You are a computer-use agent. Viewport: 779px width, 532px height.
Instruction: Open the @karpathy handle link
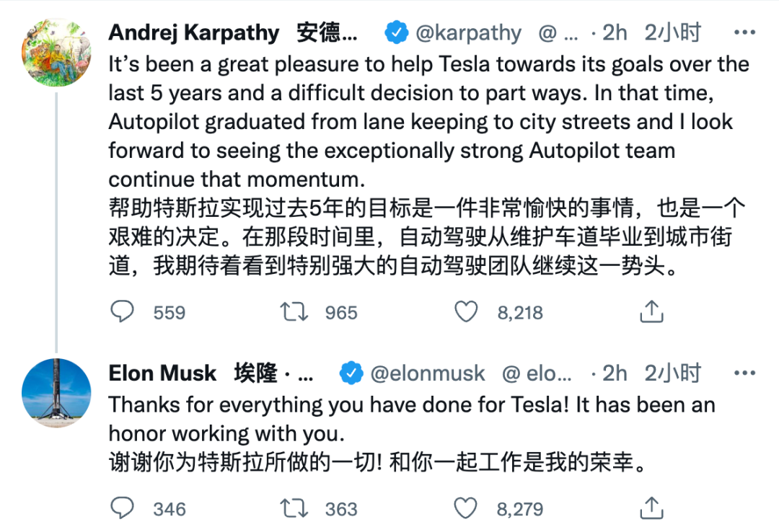coord(468,32)
